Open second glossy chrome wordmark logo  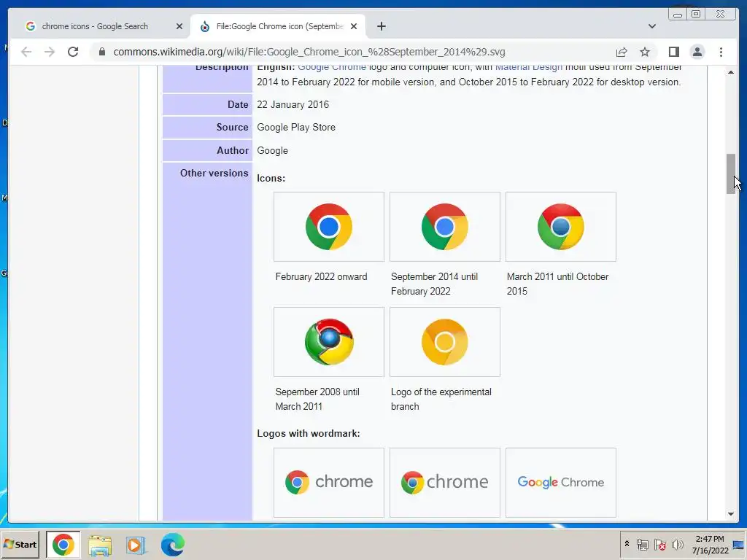(x=444, y=483)
